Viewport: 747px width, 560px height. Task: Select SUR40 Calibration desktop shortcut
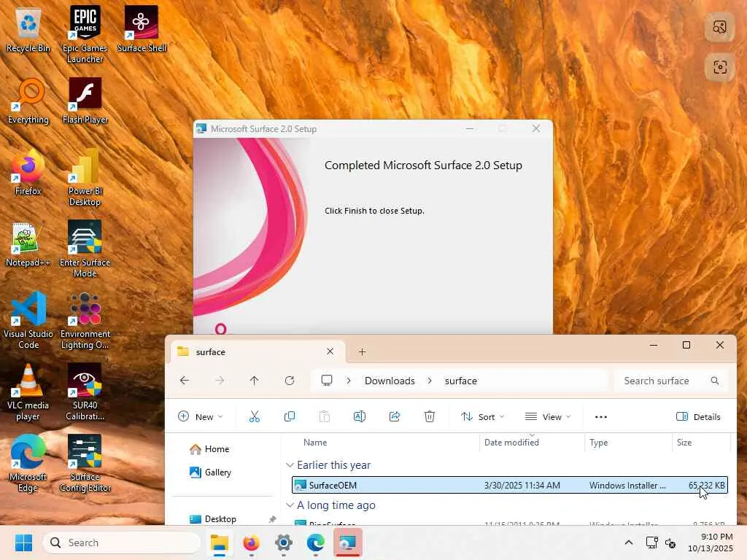pos(85,392)
